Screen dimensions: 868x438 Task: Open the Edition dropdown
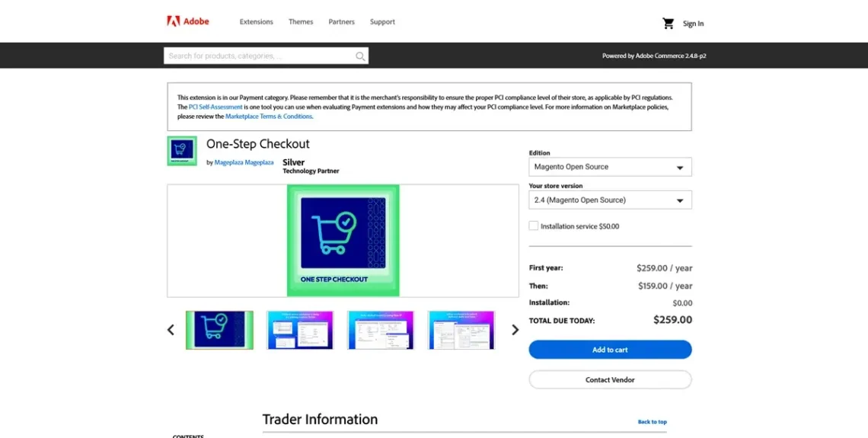[x=610, y=167]
